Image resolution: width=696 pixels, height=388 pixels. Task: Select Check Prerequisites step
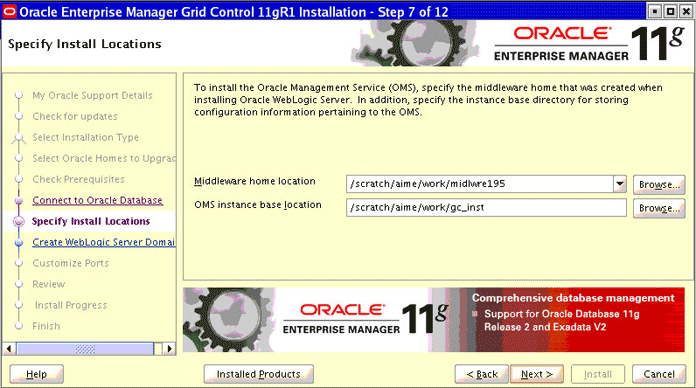78,179
